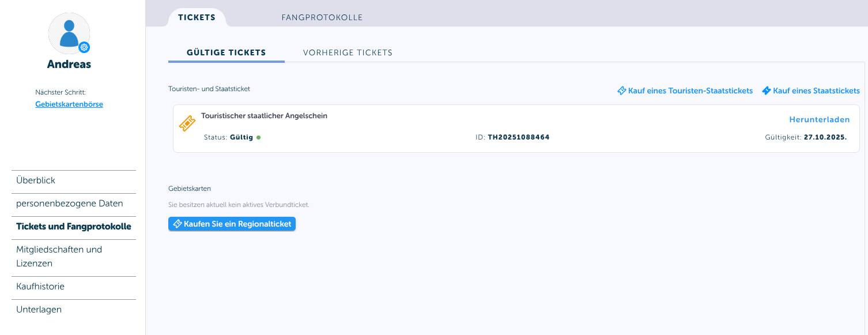This screenshot has width=868, height=335.
Task: Click ticket icon next to Kauf eines Staatstickets
Action: 767,91
